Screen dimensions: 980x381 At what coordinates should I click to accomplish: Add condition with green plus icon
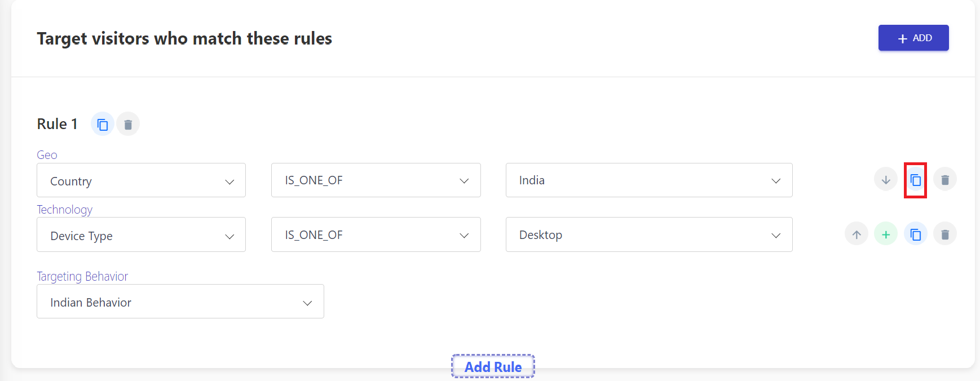point(886,234)
